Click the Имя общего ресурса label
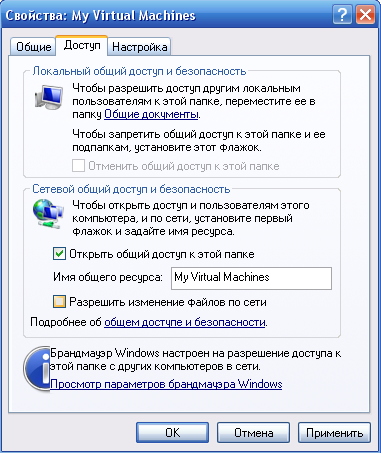This screenshot has height=453, width=381. coord(108,277)
